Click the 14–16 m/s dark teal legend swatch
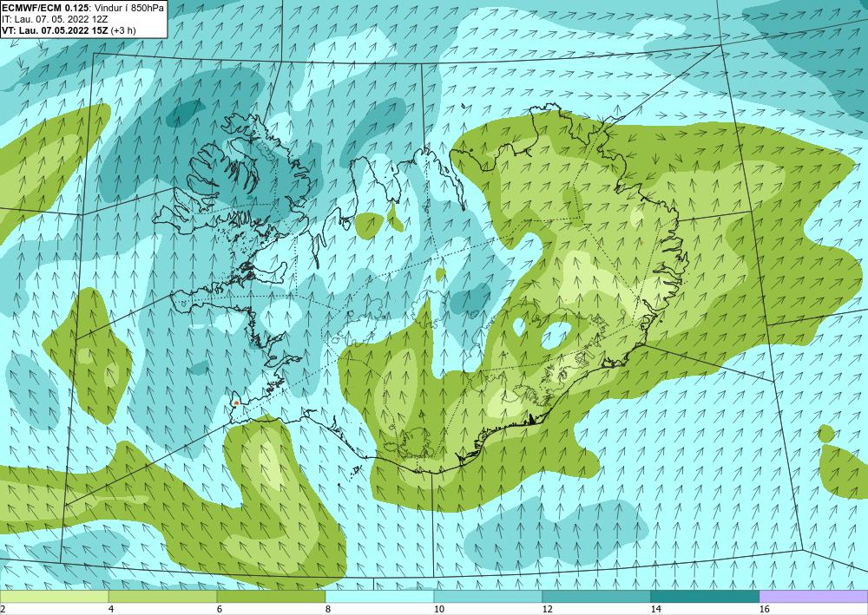The image size is (868, 615). [x=705, y=597]
